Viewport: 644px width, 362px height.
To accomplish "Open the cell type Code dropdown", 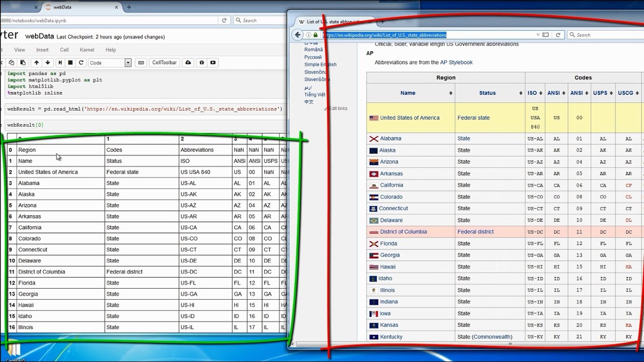I will (x=110, y=63).
